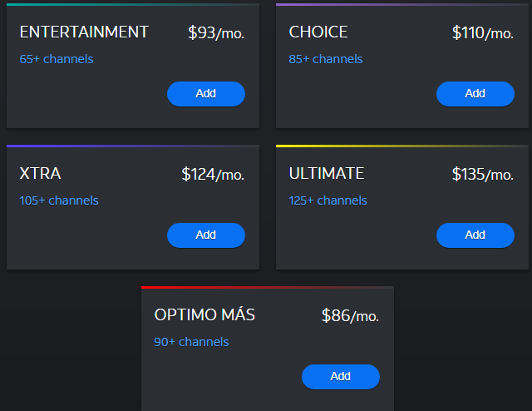532x411 pixels.
Task: Add the ENTERTAINMENT package
Action: (x=206, y=94)
